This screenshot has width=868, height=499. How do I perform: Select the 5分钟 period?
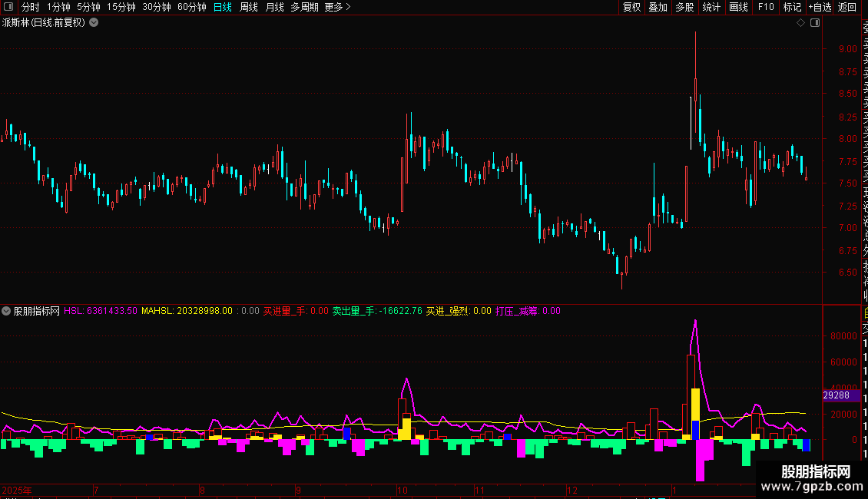click(x=88, y=7)
